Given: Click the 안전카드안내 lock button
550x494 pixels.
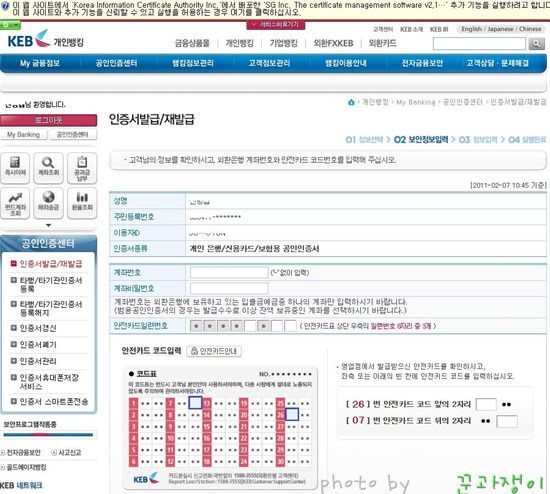Looking at the screenshot, I should click(214, 351).
